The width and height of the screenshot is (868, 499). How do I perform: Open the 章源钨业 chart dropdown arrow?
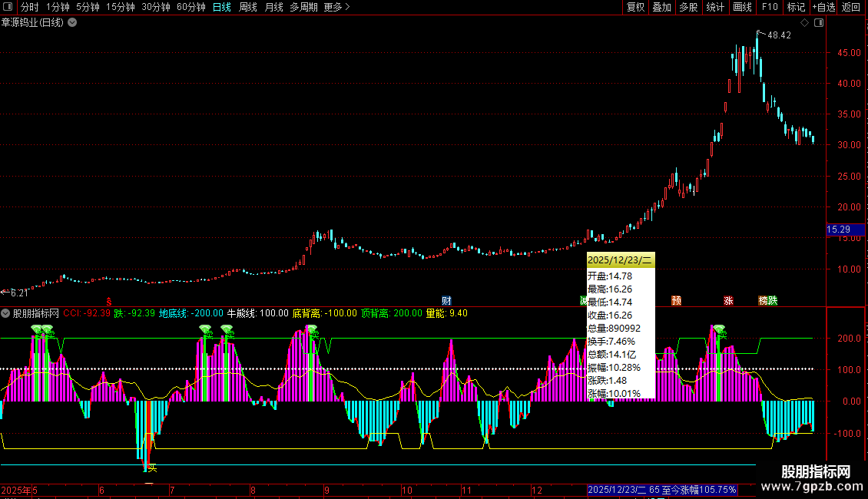pos(72,23)
